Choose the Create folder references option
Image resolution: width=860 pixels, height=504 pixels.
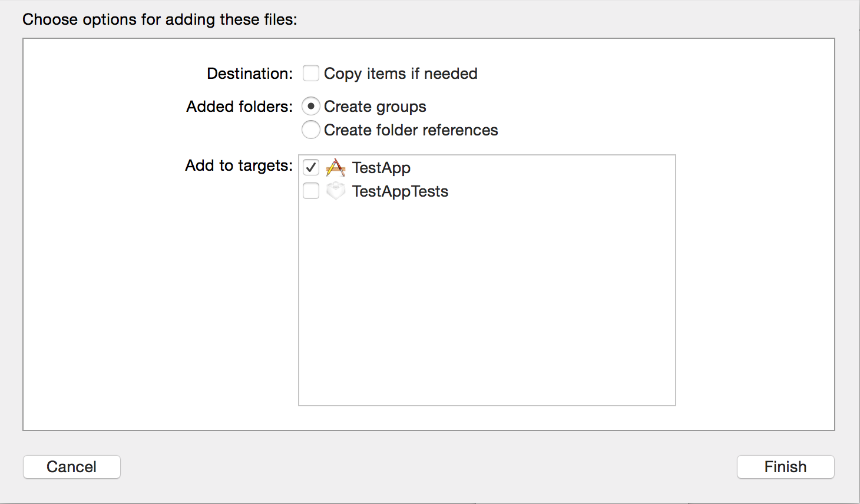pyautogui.click(x=311, y=130)
